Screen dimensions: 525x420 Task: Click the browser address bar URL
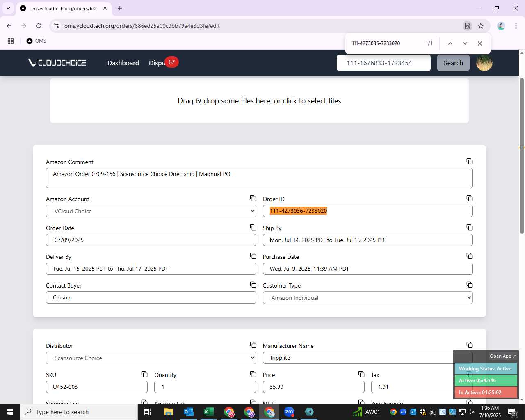coord(142,26)
